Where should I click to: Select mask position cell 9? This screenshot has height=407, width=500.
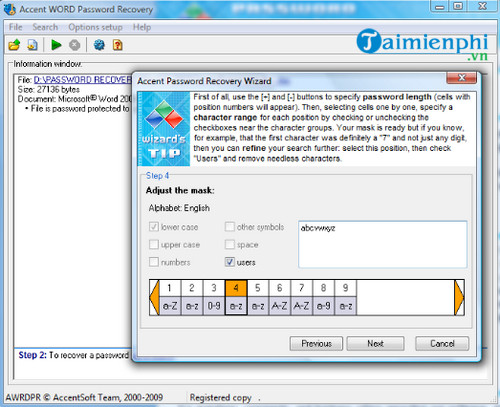(345, 297)
